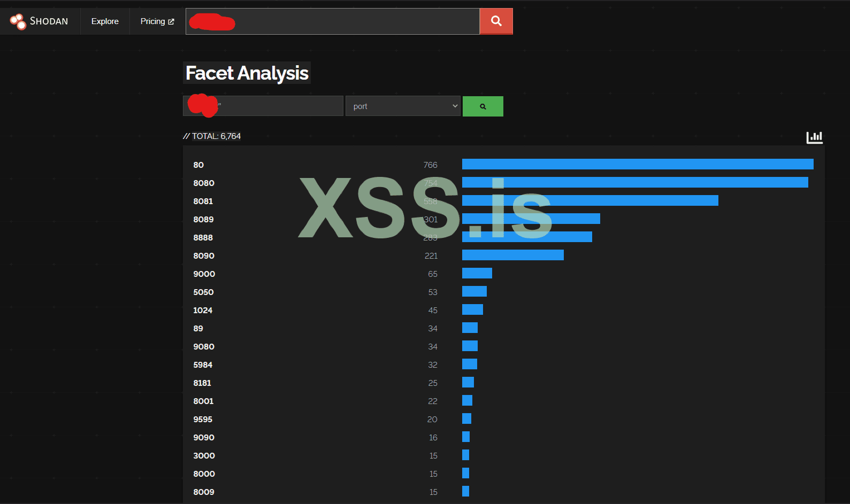Click the count 22 for port 8001
The height and width of the screenshot is (504, 850).
tap(433, 401)
